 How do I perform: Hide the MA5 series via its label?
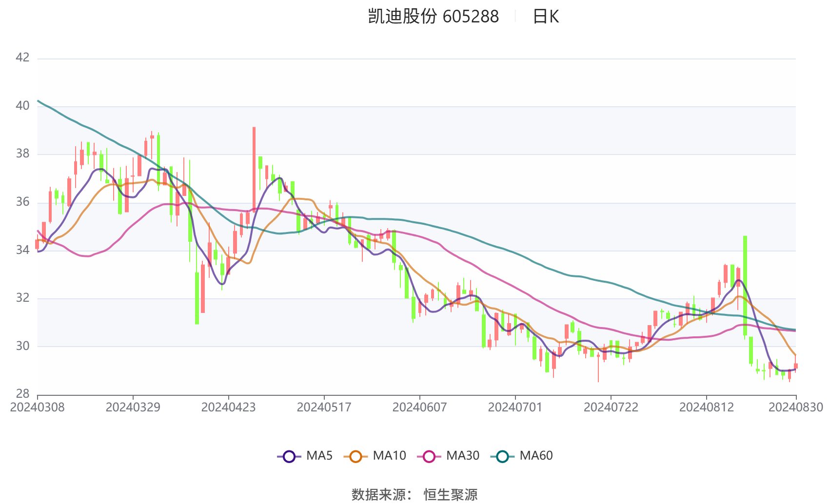click(x=319, y=456)
